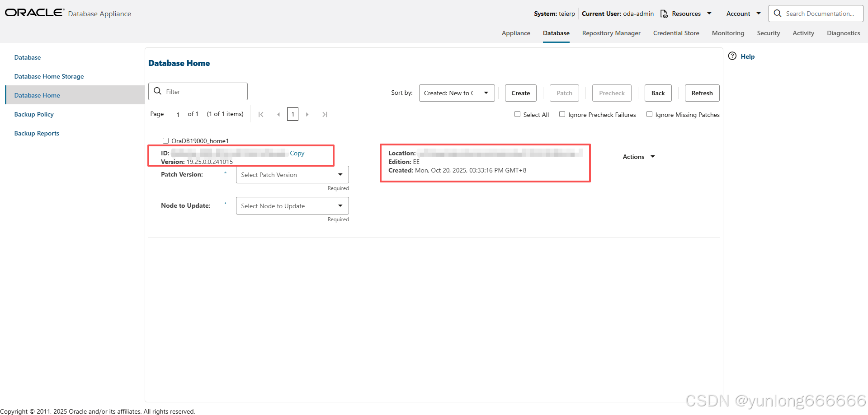This screenshot has width=868, height=415.
Task: Enable the Select All checkbox
Action: click(x=517, y=114)
